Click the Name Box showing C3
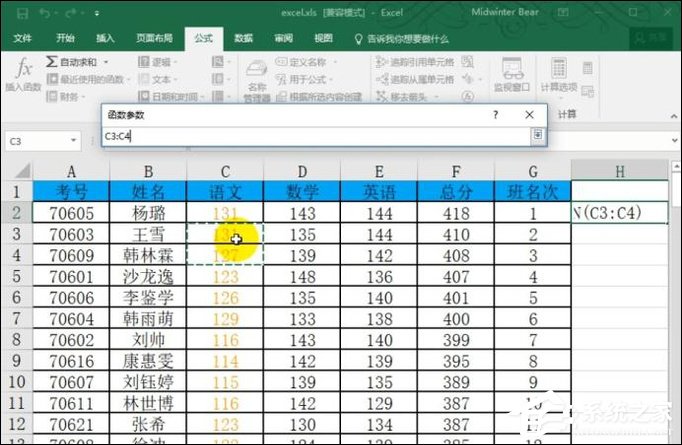 click(37, 141)
